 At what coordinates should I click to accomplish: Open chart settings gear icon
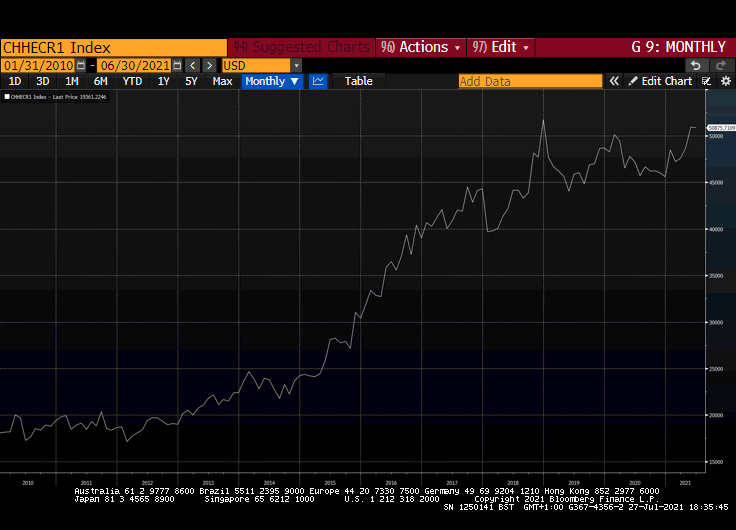coord(725,81)
